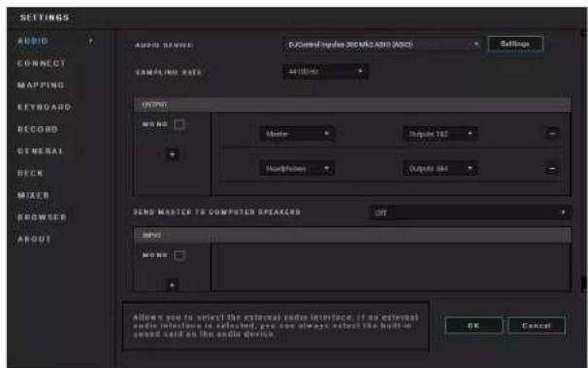The height and width of the screenshot is (368, 588).
Task: Expand the Outputs 3&4 channel dropdown
Action: 441,169
